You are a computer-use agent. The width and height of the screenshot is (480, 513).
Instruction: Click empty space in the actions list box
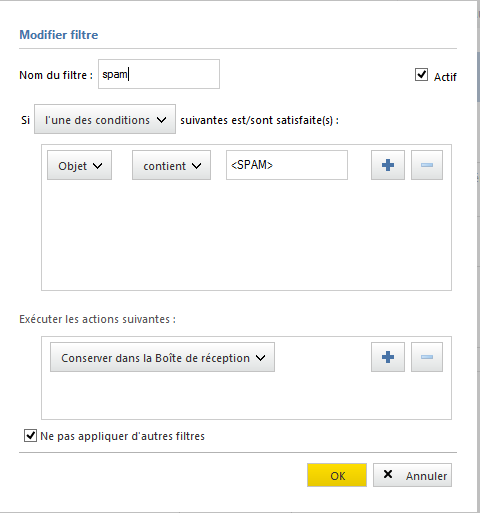[246, 396]
